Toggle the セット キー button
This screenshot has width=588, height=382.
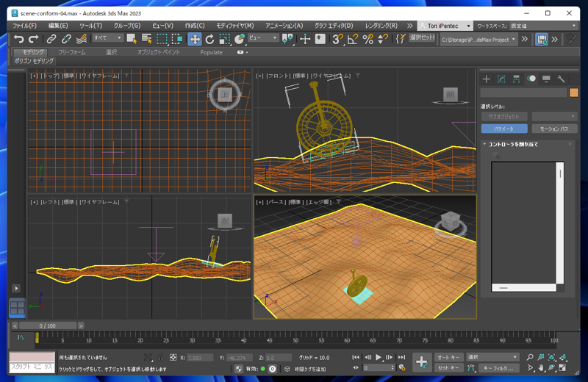pyautogui.click(x=449, y=368)
